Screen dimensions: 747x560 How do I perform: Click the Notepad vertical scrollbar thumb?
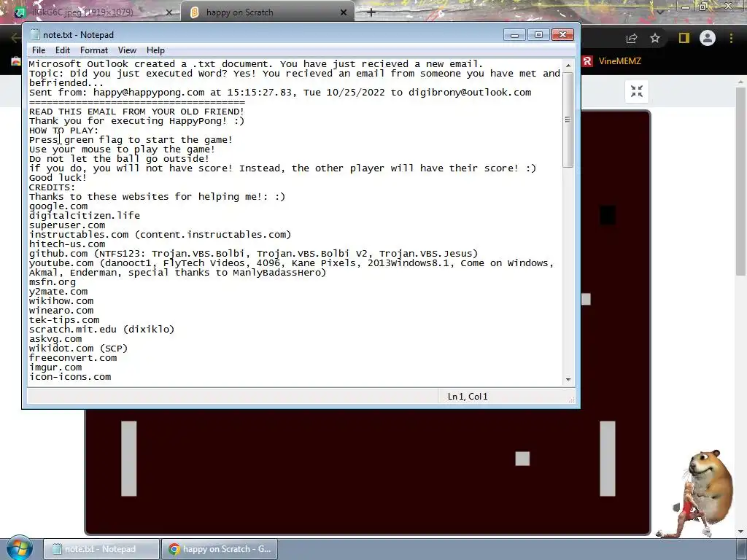[568, 119]
